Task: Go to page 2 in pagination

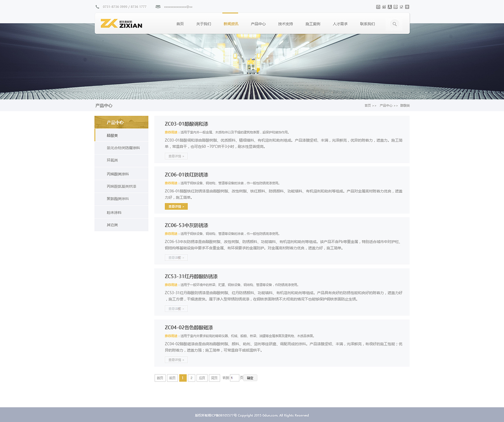Action: pos(191,378)
